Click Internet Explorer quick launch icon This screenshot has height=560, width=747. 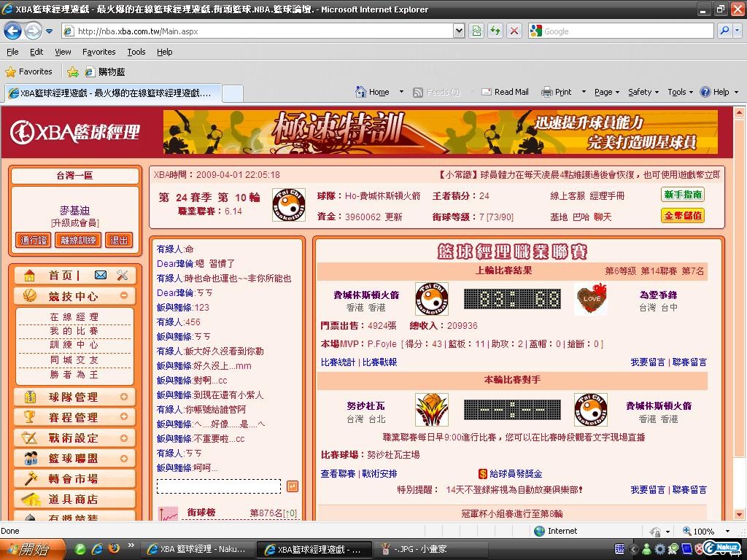coord(97,549)
